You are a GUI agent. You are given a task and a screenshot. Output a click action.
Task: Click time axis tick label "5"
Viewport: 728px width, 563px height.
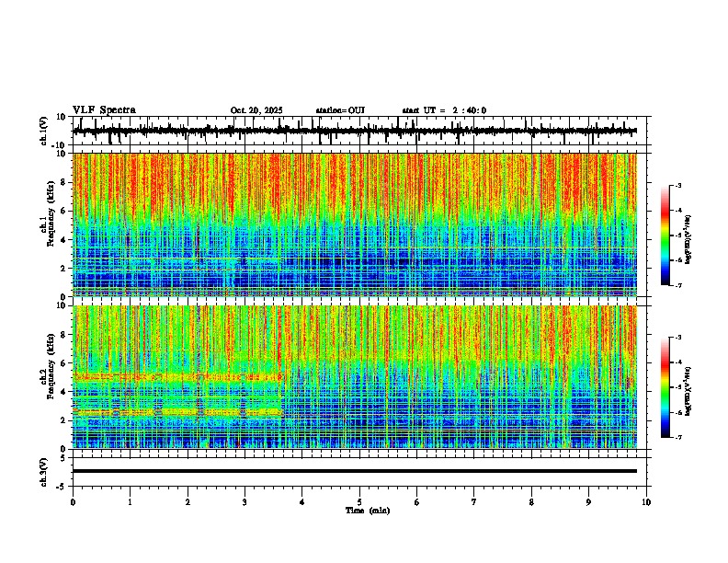pos(359,502)
